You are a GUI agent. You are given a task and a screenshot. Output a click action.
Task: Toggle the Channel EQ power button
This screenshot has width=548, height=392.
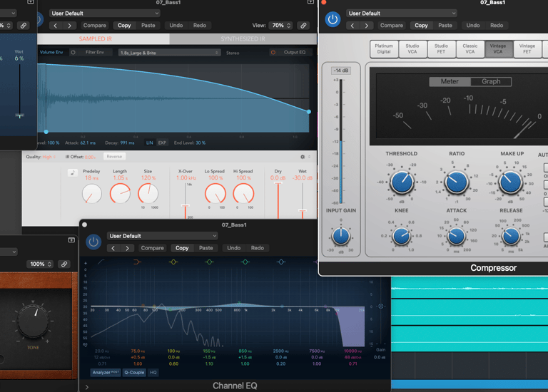(93, 242)
